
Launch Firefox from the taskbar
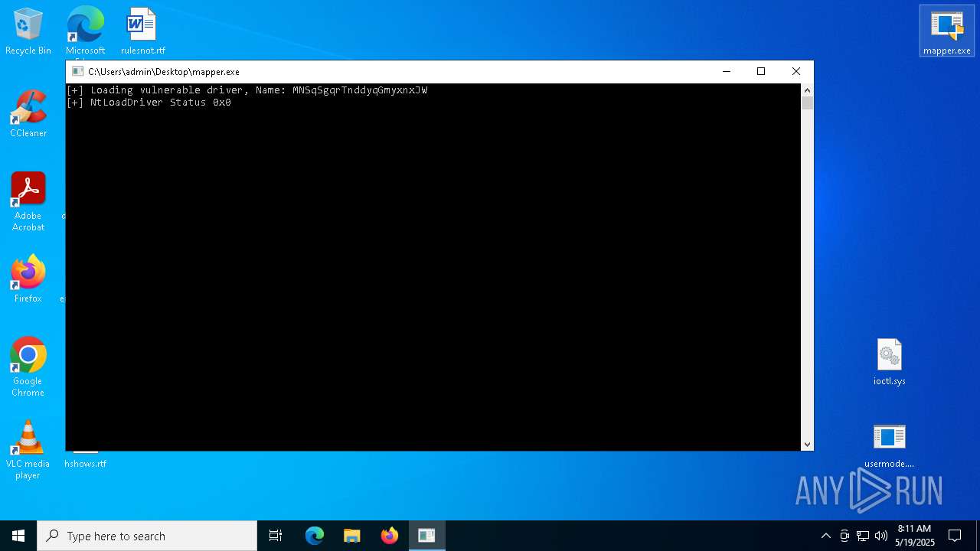[x=390, y=536]
